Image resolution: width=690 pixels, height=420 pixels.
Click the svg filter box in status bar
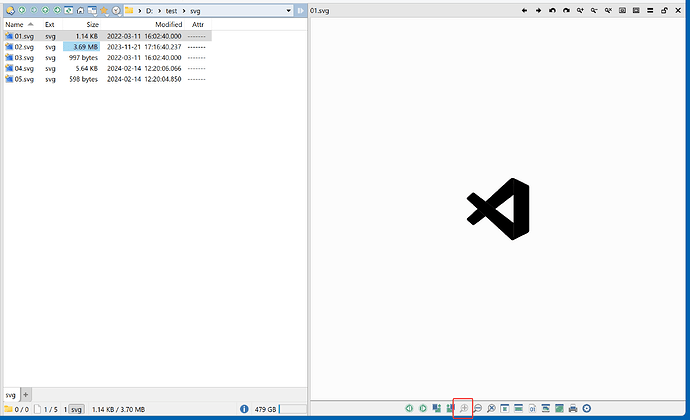point(76,409)
